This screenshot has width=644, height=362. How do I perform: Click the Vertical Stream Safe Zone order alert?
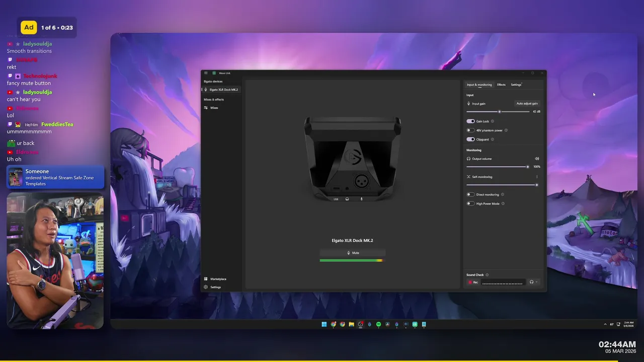[x=55, y=177]
